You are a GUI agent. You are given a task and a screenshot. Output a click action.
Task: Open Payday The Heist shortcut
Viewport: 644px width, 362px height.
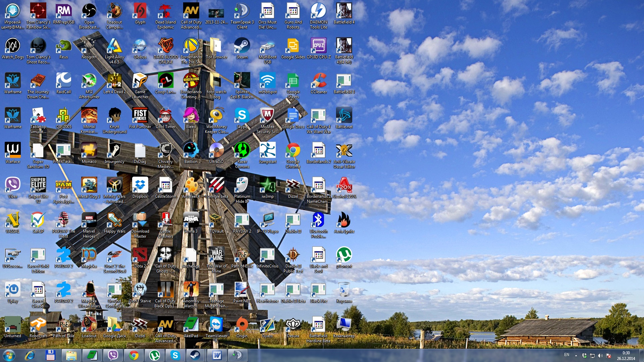(x=63, y=225)
